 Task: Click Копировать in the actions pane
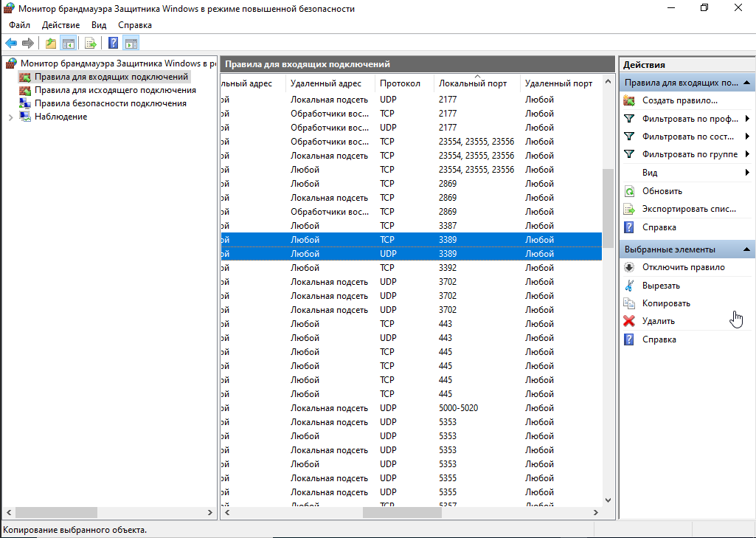coord(666,303)
